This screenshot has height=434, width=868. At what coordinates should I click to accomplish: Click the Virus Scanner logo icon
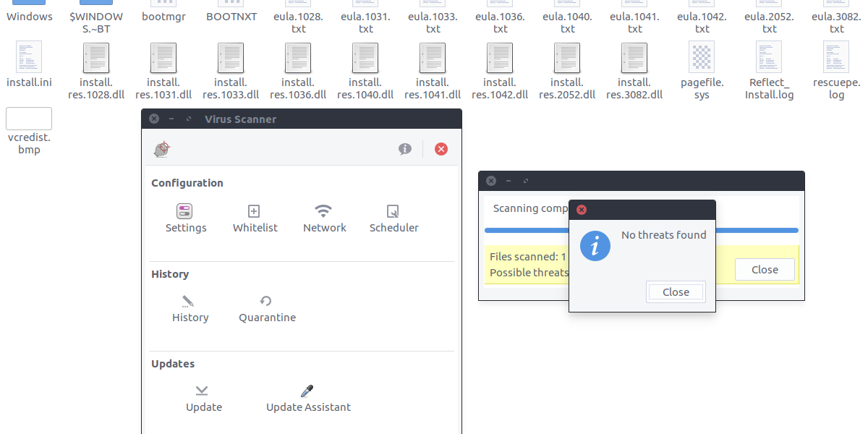pyautogui.click(x=162, y=149)
